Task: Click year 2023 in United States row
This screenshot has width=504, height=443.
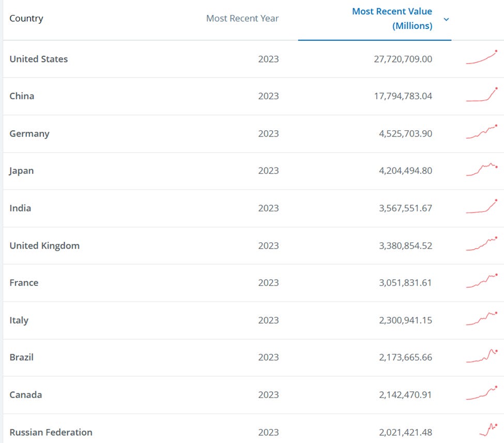Action: 268,59
